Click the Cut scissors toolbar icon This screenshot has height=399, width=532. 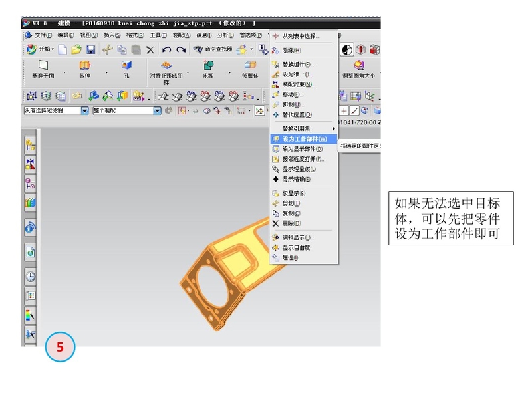107,49
